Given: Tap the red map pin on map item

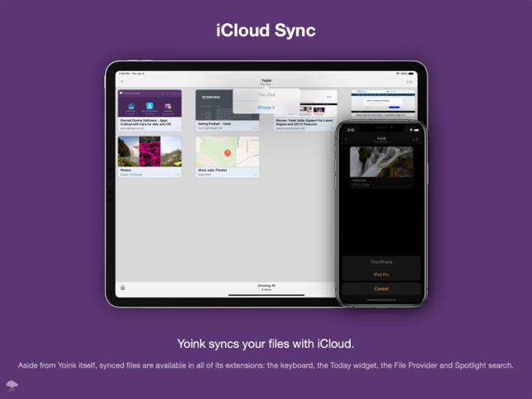Looking at the screenshot, I should [228, 153].
